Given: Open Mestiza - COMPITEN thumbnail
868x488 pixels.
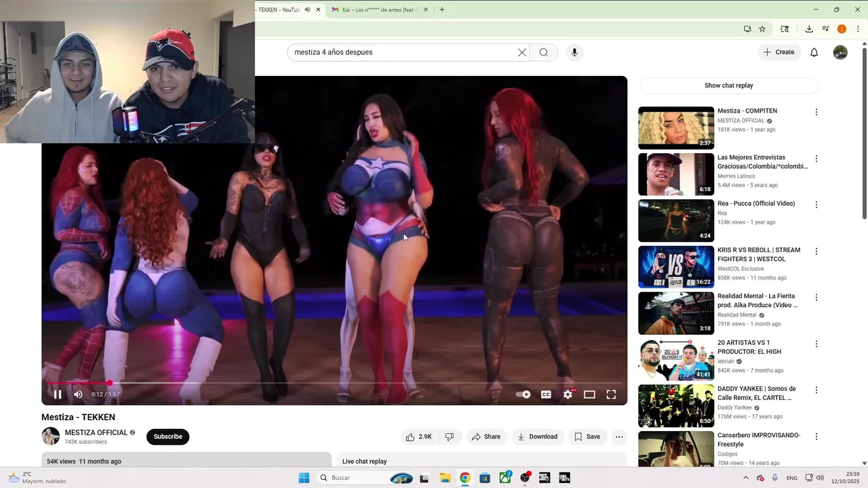Looking at the screenshot, I should tap(676, 127).
